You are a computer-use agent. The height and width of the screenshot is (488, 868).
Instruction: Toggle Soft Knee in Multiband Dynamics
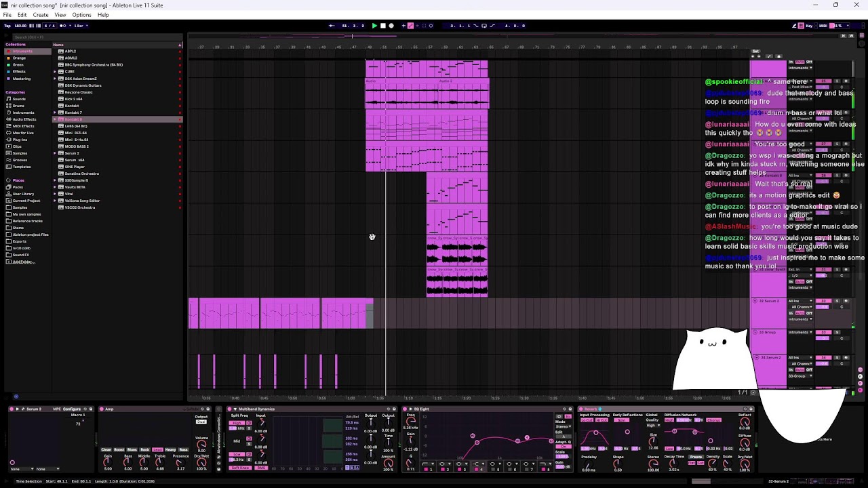point(239,468)
